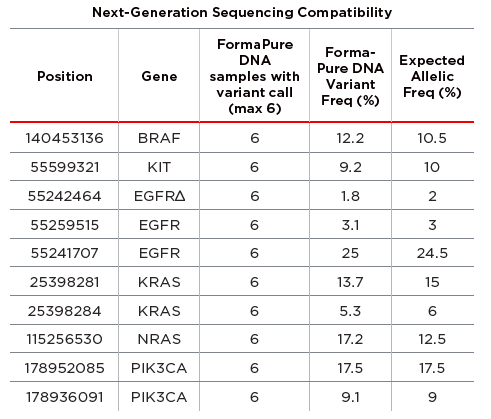Click the EGFRΔ gene entry
The image size is (491, 419).
point(159,196)
